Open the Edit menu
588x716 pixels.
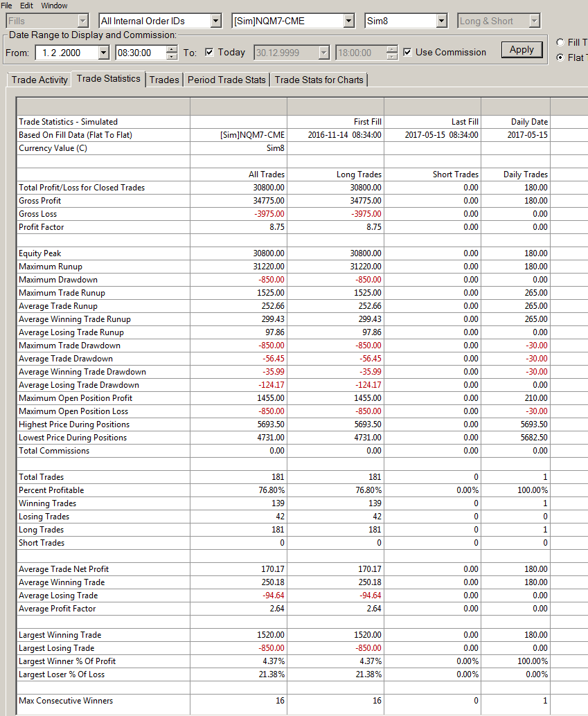26,6
